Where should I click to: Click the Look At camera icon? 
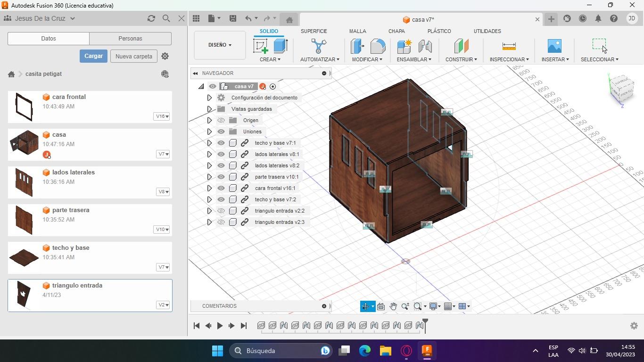381,306
